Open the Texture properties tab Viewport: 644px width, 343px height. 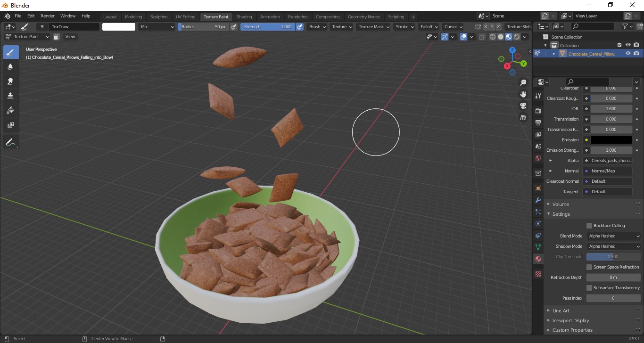538,274
